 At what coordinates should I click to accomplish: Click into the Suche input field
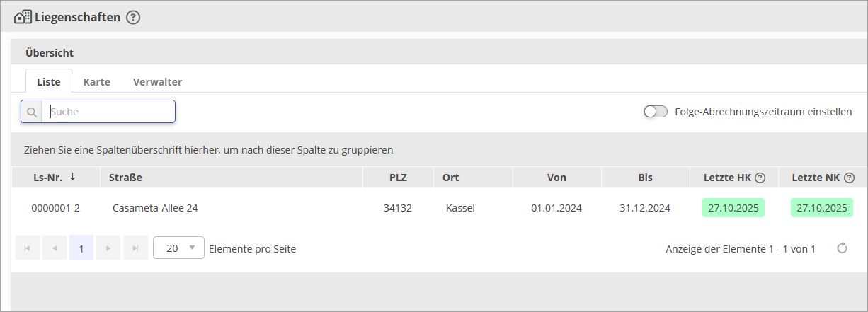coord(110,112)
